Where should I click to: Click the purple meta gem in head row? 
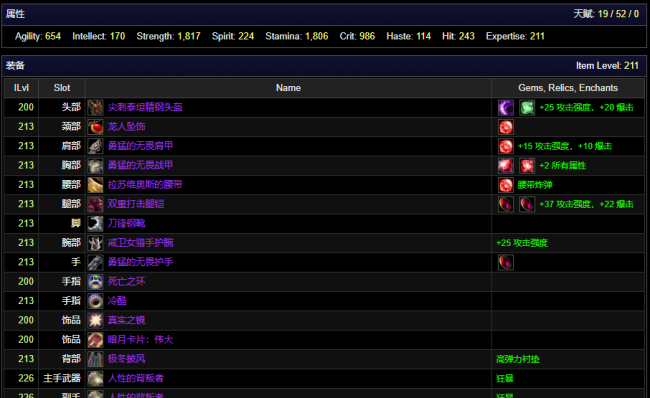[506, 108]
